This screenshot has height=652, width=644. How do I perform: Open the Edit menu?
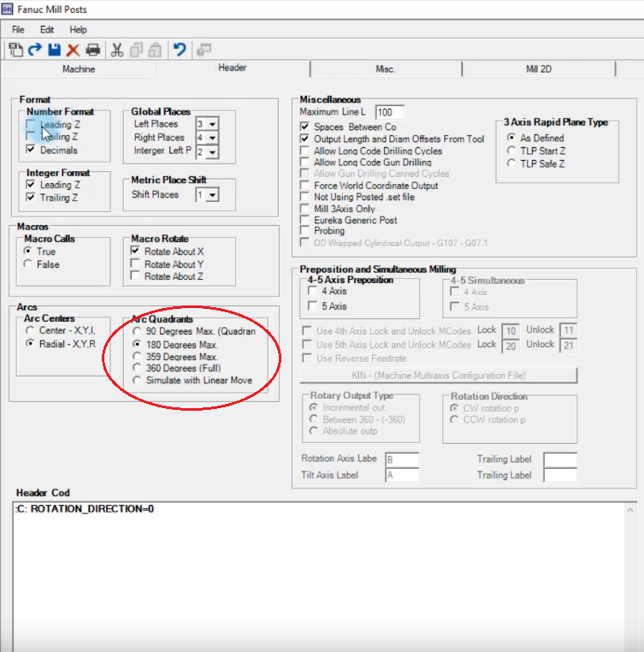[46, 30]
